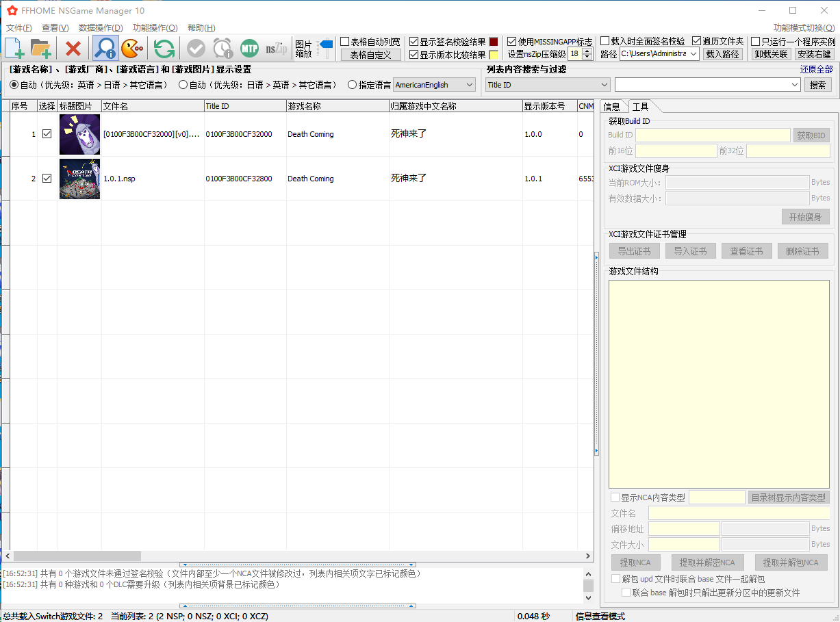Screen dimensions: 840x622
Task: Open the green MTP icon
Action: coord(249,49)
